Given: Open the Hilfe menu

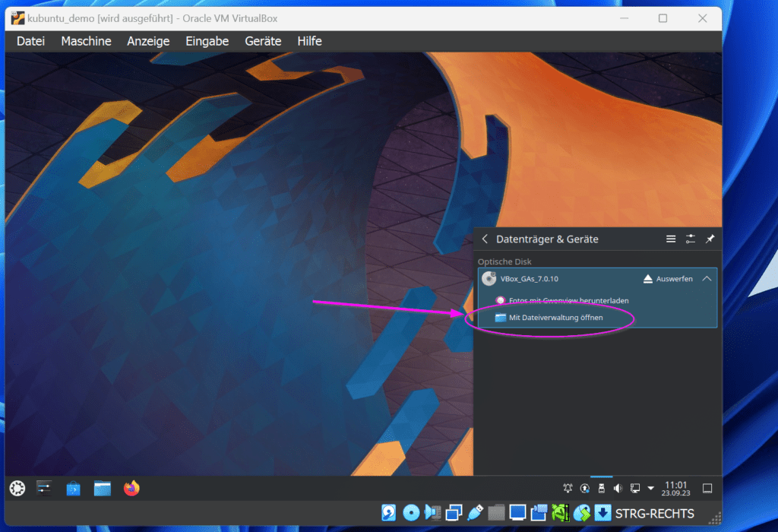Looking at the screenshot, I should (x=310, y=41).
